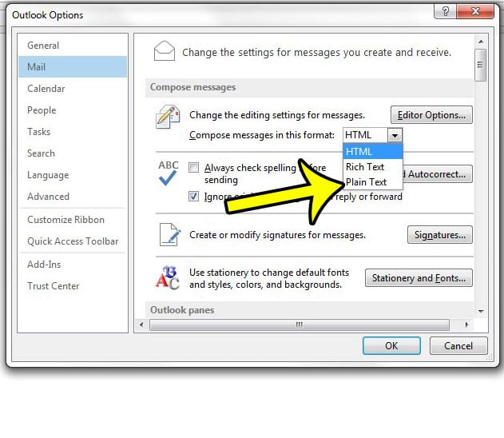
Task: Click 'Change the editing settings for messages.' text
Action: (277, 115)
